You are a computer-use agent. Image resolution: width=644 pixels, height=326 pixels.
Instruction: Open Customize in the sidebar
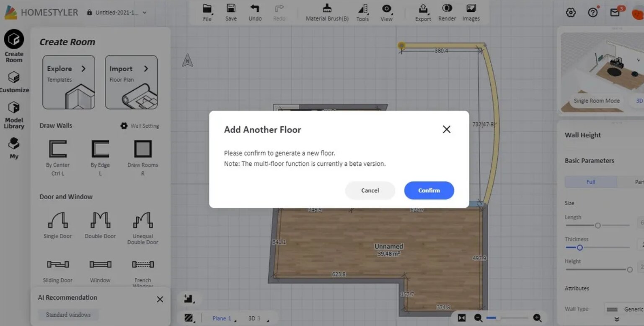tap(14, 82)
